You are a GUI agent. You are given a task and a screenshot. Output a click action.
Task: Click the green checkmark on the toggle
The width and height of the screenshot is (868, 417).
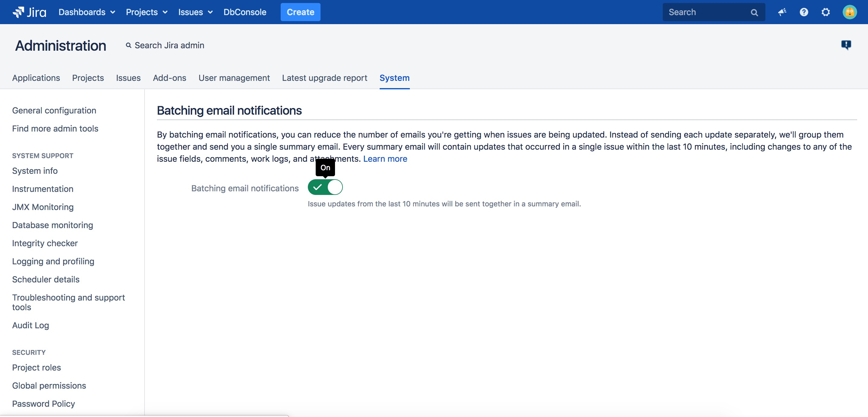tap(317, 187)
